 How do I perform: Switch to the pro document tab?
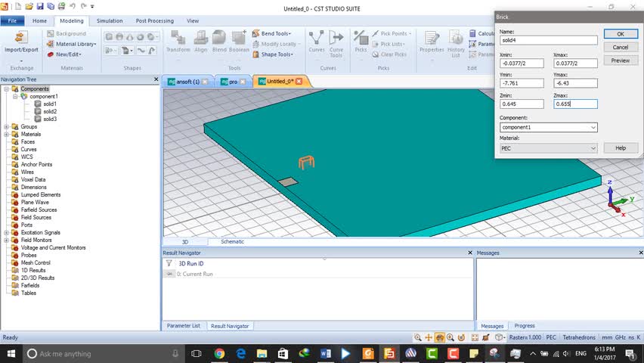[x=233, y=82]
